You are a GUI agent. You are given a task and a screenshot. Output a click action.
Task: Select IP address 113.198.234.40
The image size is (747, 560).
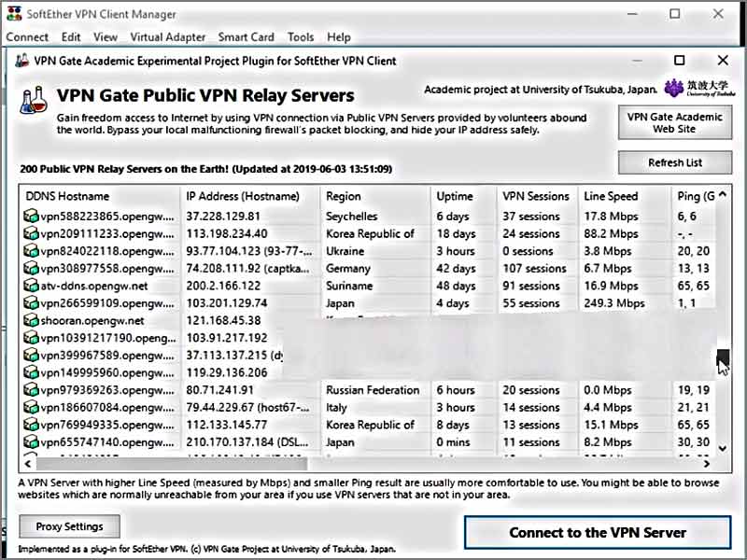pos(227,234)
